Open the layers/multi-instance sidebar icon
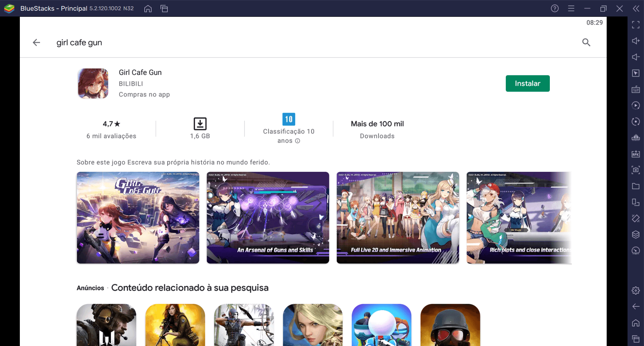The height and width of the screenshot is (346, 644). click(636, 235)
